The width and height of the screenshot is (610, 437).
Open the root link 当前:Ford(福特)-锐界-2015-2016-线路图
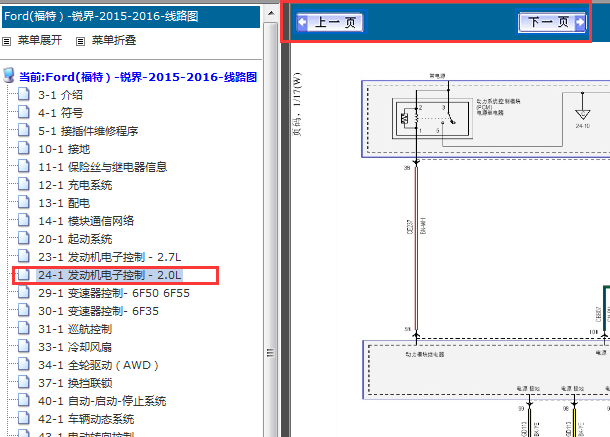click(x=138, y=77)
